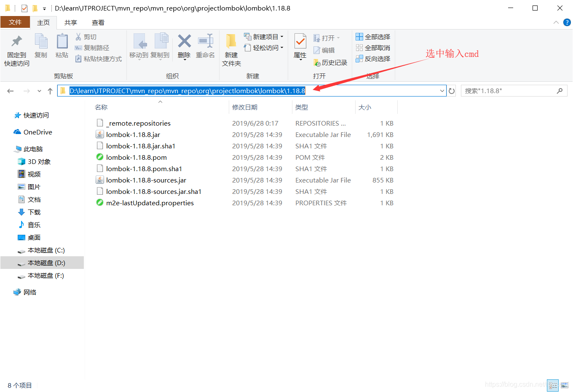The height and width of the screenshot is (392, 573).
Task: Open the File tab (文件)
Action: (x=15, y=22)
